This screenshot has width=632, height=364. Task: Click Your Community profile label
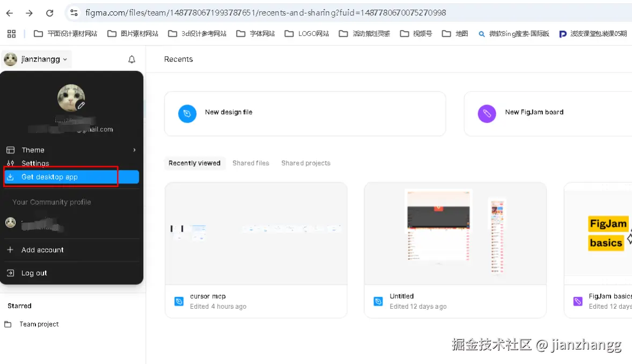52,202
